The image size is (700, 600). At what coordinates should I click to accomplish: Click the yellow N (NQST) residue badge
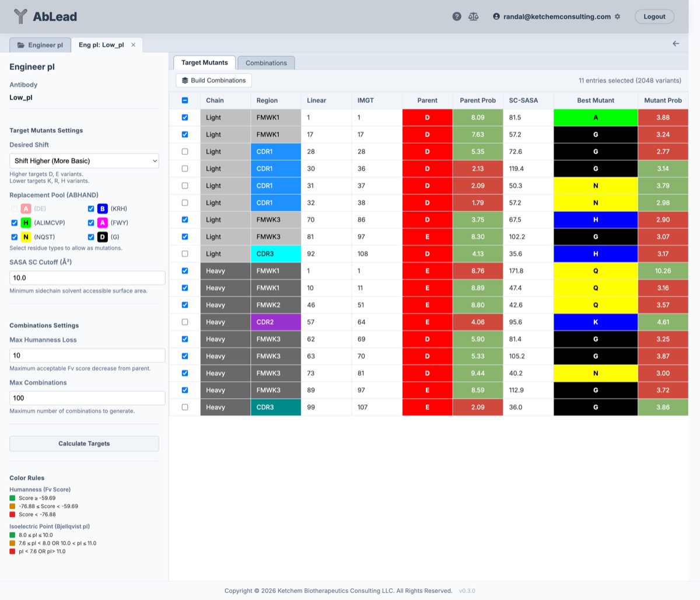coord(26,237)
